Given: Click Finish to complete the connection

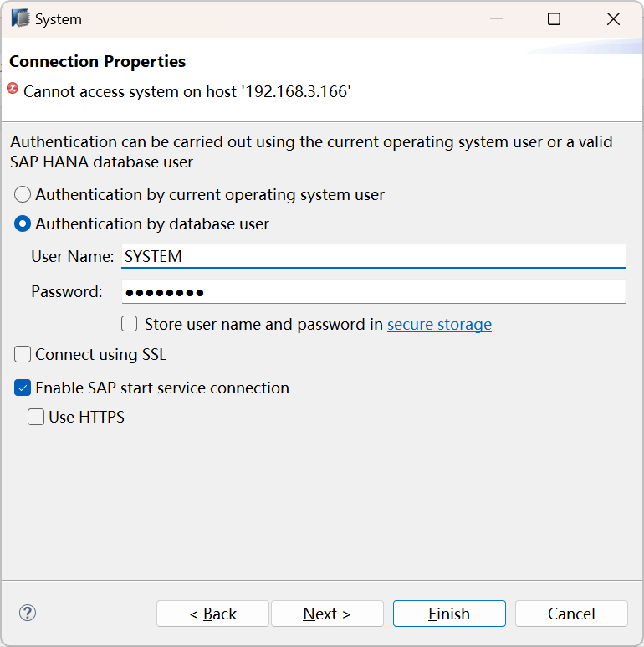Looking at the screenshot, I should pyautogui.click(x=449, y=614).
